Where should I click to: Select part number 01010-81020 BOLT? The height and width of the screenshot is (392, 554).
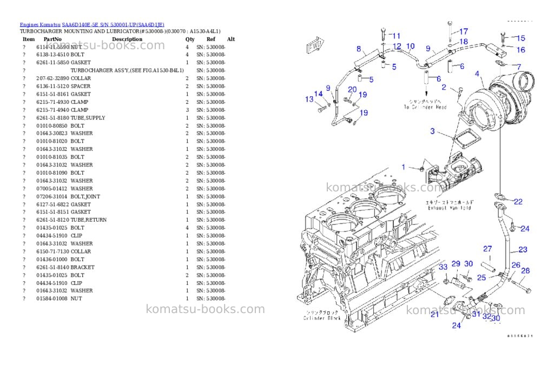(x=60, y=141)
